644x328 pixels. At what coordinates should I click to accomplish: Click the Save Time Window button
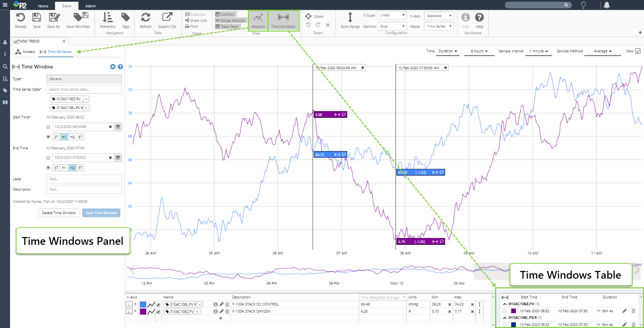click(x=101, y=213)
